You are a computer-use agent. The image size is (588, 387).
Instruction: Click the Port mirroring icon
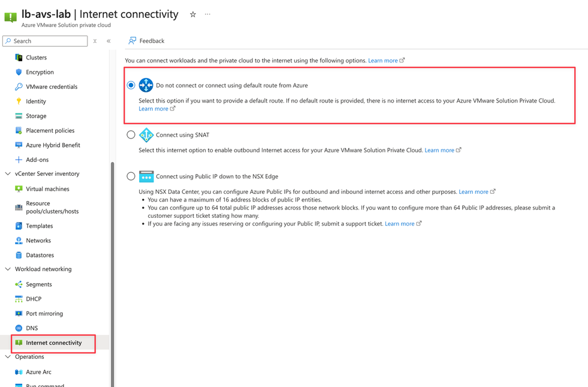click(19, 313)
